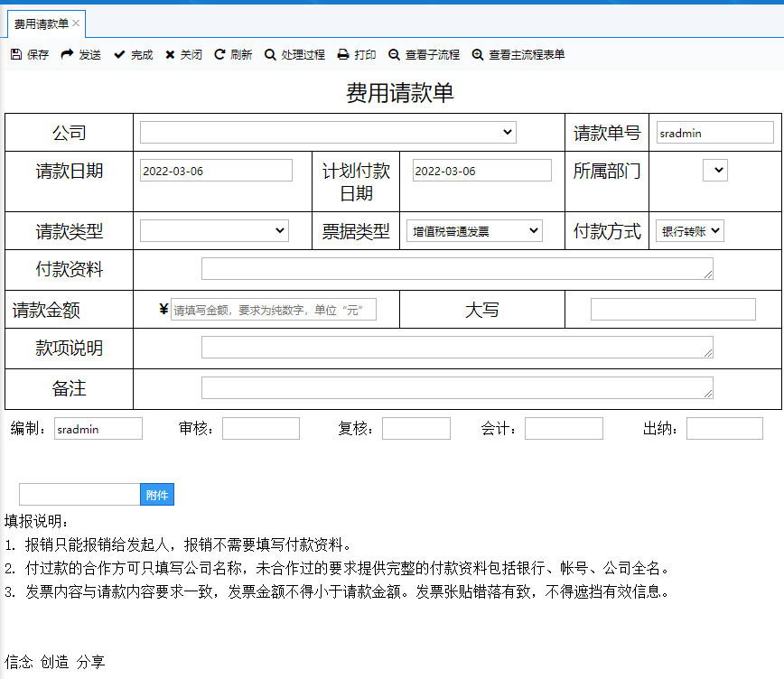This screenshot has height=679, width=784.
Task: Click the 查看子流程 toolbar label
Action: pos(433,54)
